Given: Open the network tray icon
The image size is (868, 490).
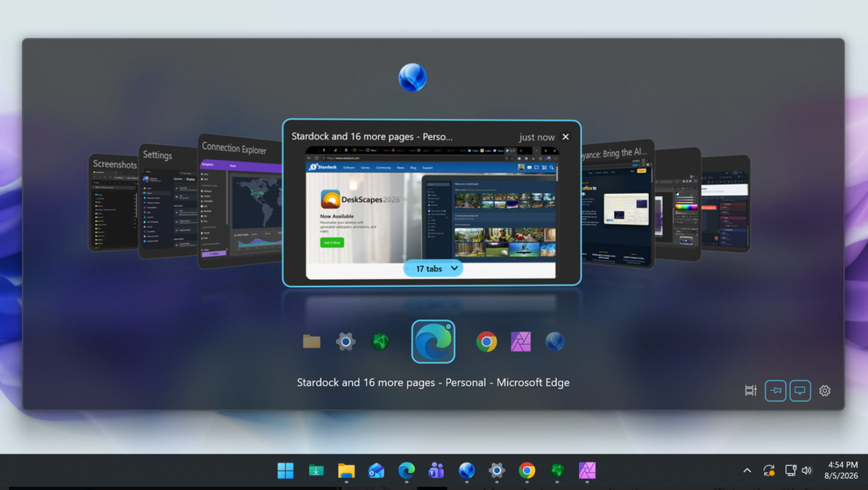Looking at the screenshot, I should pos(790,471).
